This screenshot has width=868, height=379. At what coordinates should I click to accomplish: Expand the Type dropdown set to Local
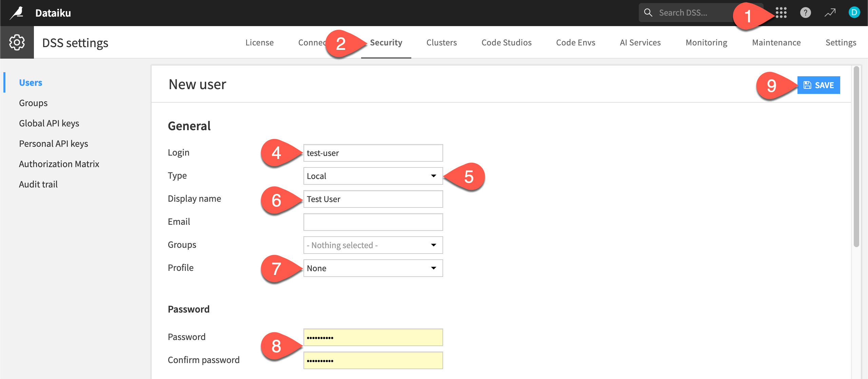click(373, 176)
